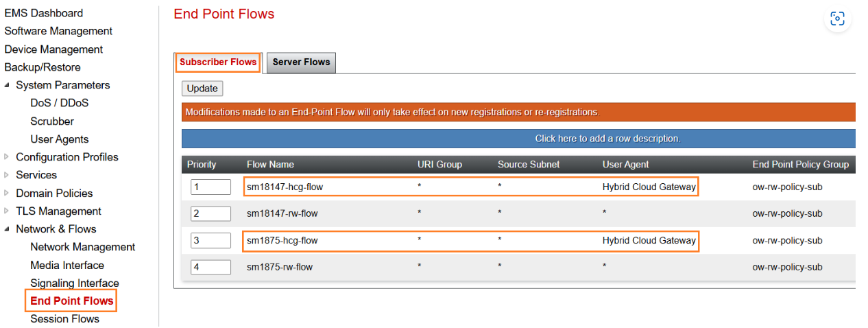
Task: Select flow name sm18147-rw-flow
Action: (x=282, y=213)
